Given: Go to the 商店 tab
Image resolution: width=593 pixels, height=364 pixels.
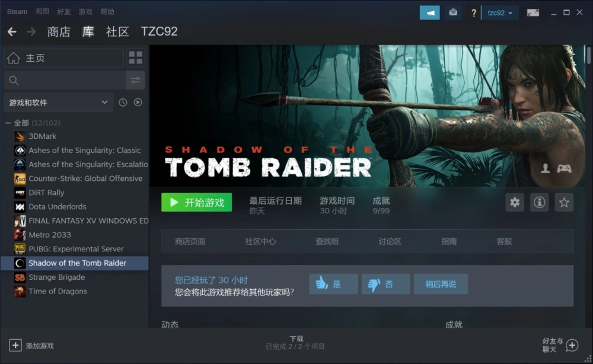Looking at the screenshot, I should (59, 32).
